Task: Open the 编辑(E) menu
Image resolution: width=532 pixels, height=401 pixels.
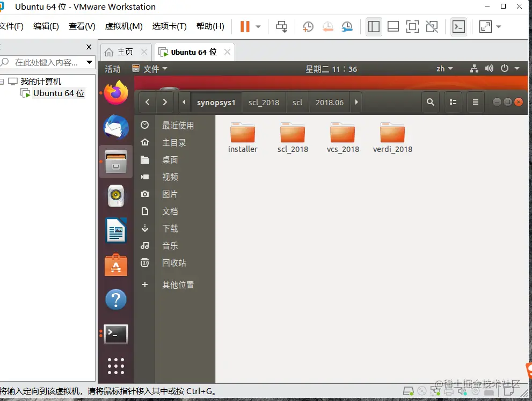Action: click(x=46, y=26)
